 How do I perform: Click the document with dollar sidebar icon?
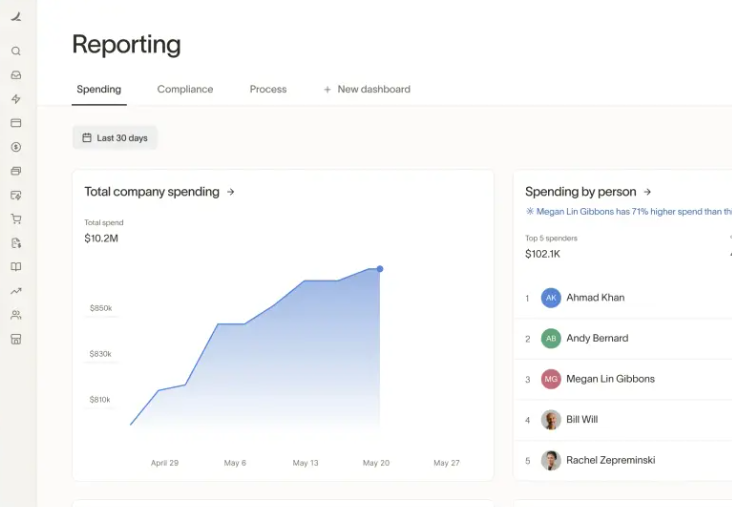(x=16, y=243)
